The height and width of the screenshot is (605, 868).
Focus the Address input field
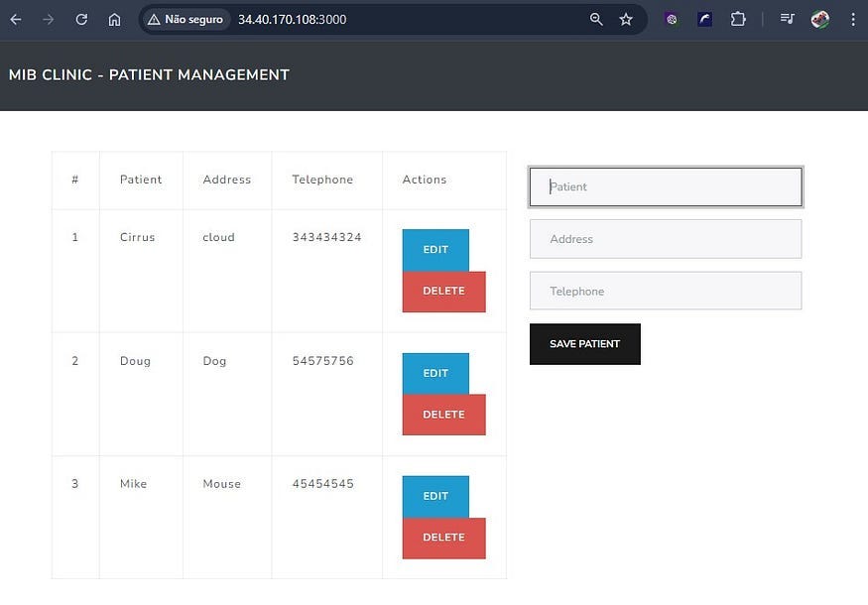[x=666, y=239]
